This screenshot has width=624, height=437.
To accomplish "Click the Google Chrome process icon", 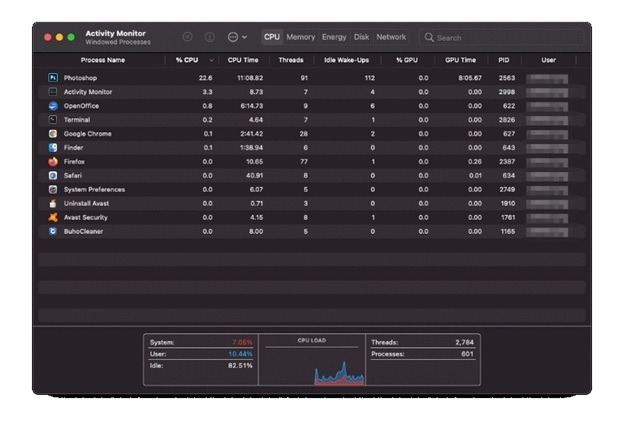I will click(53, 134).
